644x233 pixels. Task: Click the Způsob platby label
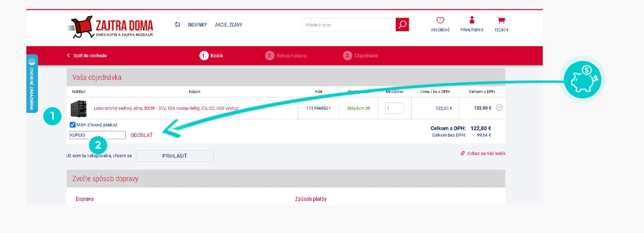pos(311,199)
